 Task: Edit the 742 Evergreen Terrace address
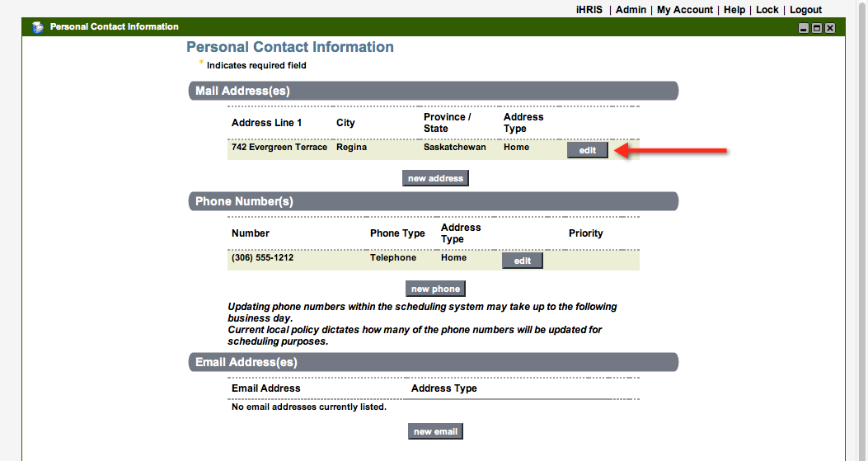click(587, 150)
